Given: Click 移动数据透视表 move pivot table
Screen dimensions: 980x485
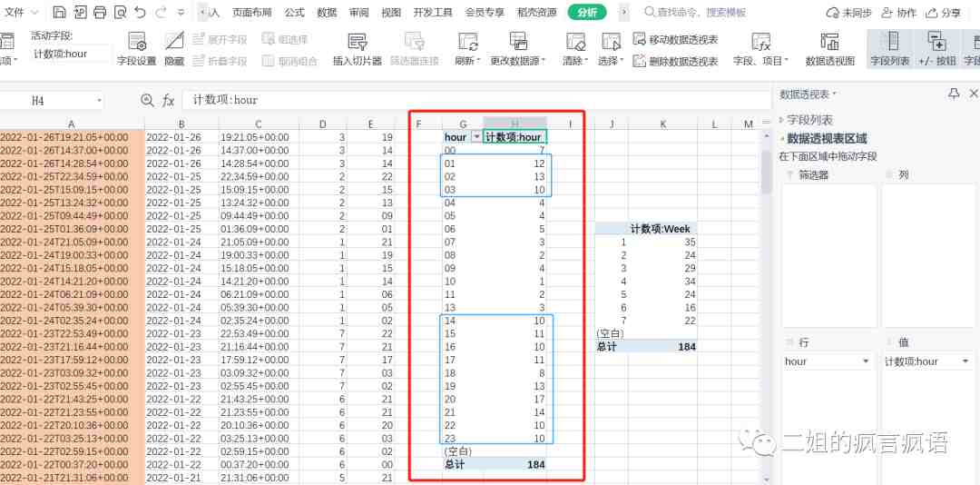Looking at the screenshot, I should pos(675,39).
